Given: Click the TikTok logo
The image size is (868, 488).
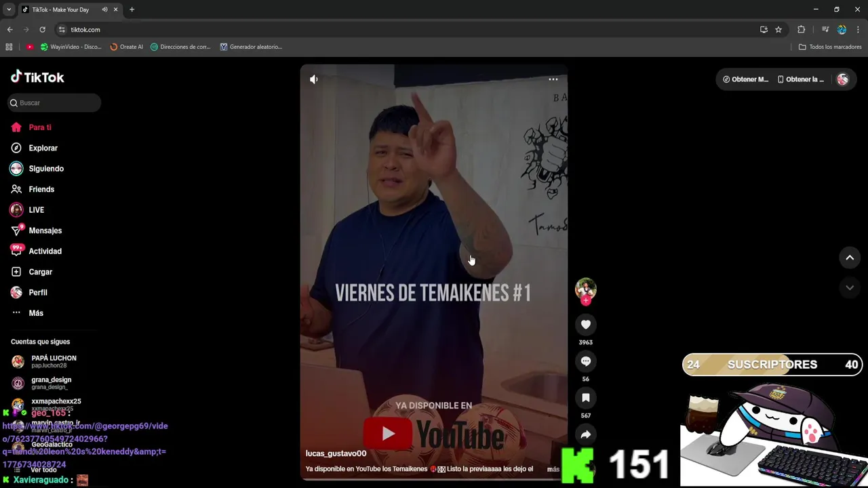Looking at the screenshot, I should click(x=37, y=77).
